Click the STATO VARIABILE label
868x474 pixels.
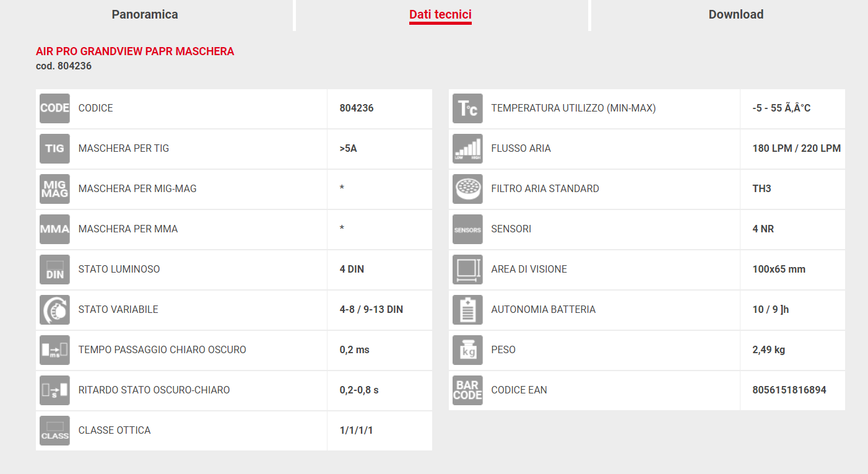point(118,310)
